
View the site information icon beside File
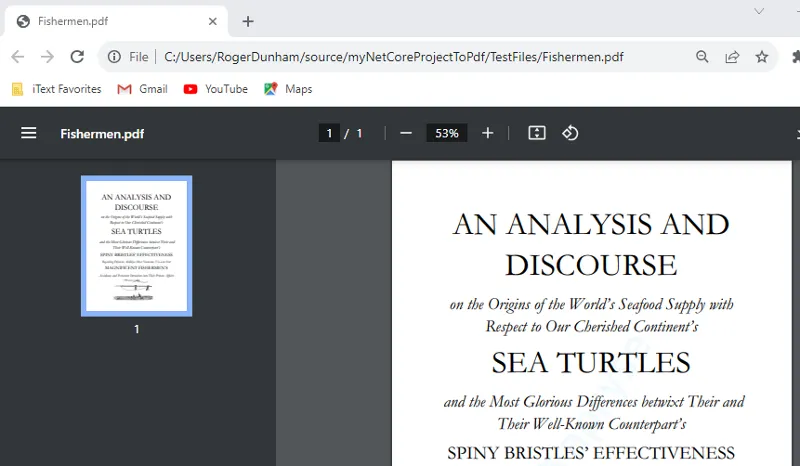coord(114,57)
